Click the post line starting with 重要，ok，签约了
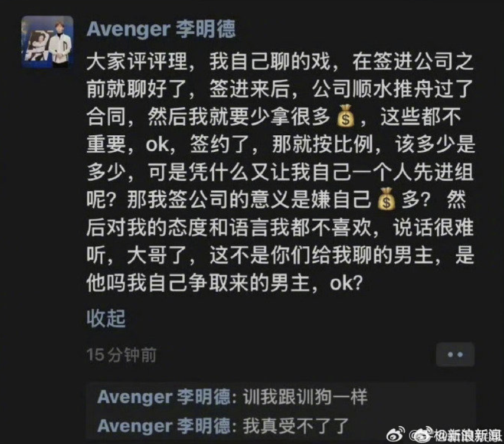Viewport: 504px width, 444px height. [280, 144]
